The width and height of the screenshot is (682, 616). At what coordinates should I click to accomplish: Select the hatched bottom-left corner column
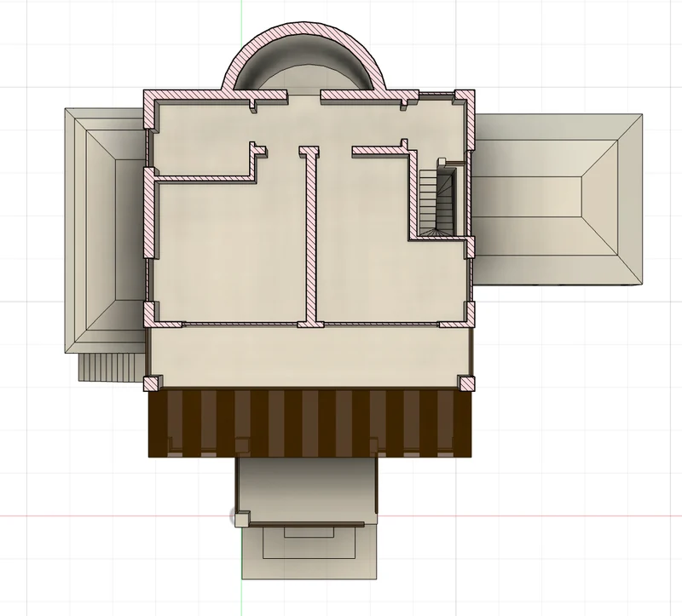coord(152,383)
